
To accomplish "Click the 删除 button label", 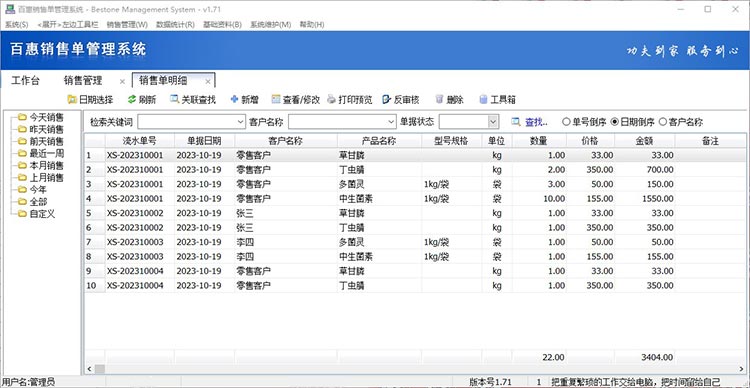I will click(455, 100).
